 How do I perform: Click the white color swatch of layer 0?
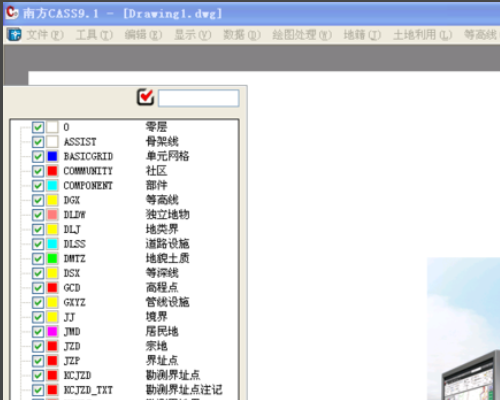52,127
